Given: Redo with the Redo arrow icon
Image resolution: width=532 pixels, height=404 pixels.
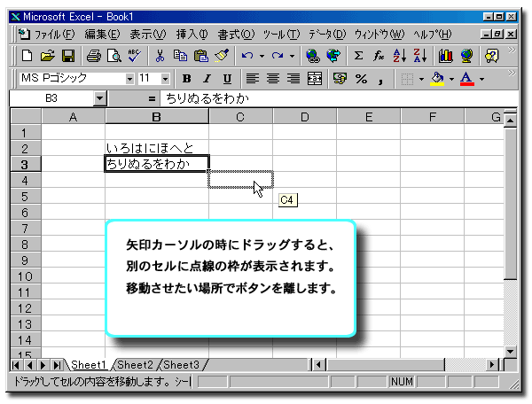Looking at the screenshot, I should click(x=278, y=56).
